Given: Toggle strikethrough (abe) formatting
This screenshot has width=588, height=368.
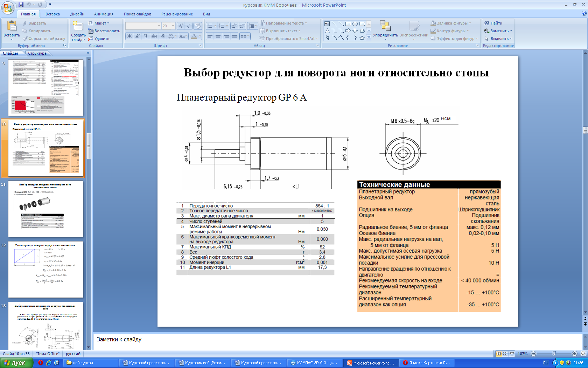Looking at the screenshot, I should pos(154,36).
